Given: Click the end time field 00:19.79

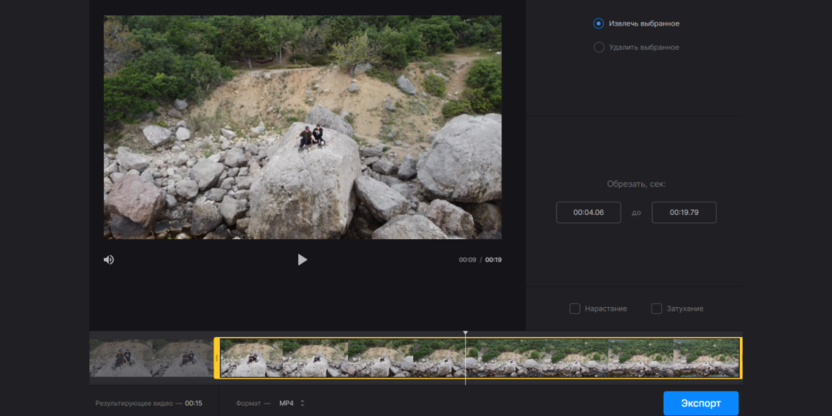Looking at the screenshot, I should tap(683, 213).
